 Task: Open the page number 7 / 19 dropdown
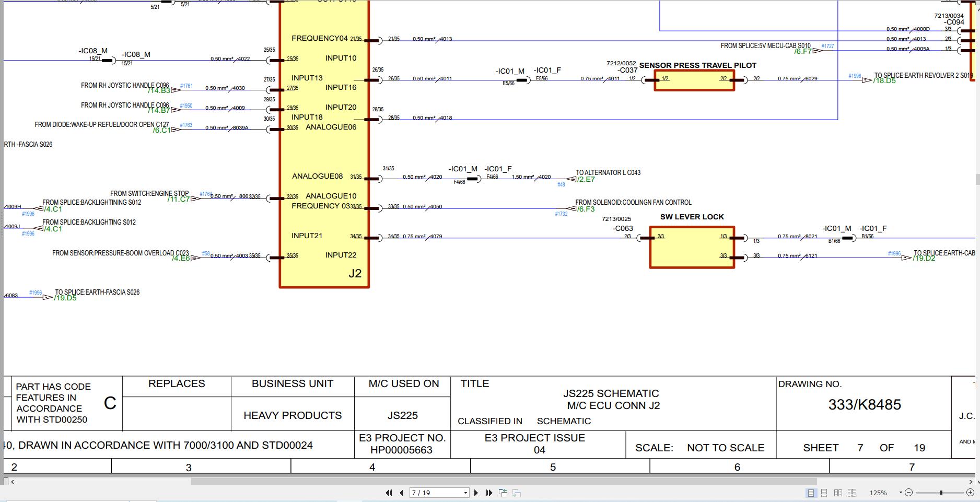(465, 493)
